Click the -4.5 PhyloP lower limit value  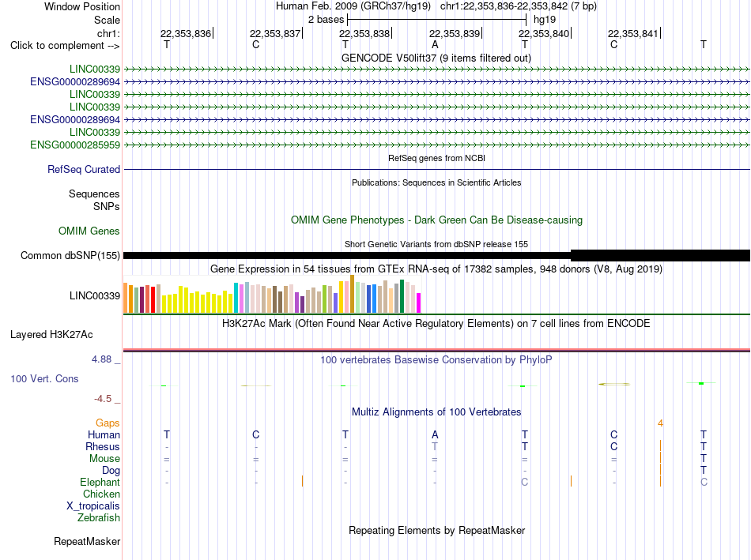(103, 399)
